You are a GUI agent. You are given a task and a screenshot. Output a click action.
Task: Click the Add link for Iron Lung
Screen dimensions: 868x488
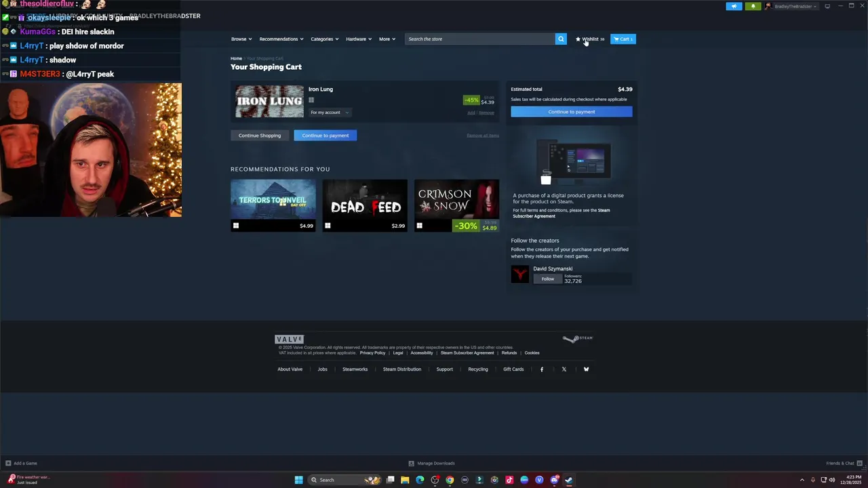click(471, 113)
